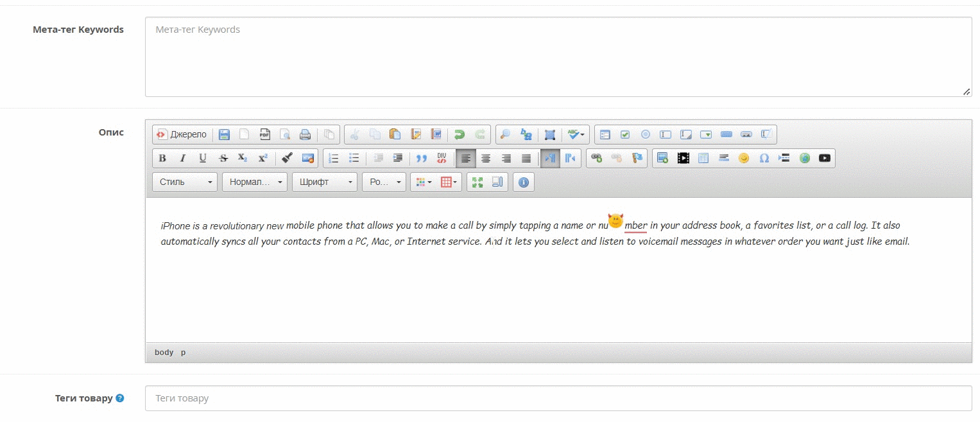Open the Стиль styles dropdown
The image size is (980, 422).
coord(185,182)
